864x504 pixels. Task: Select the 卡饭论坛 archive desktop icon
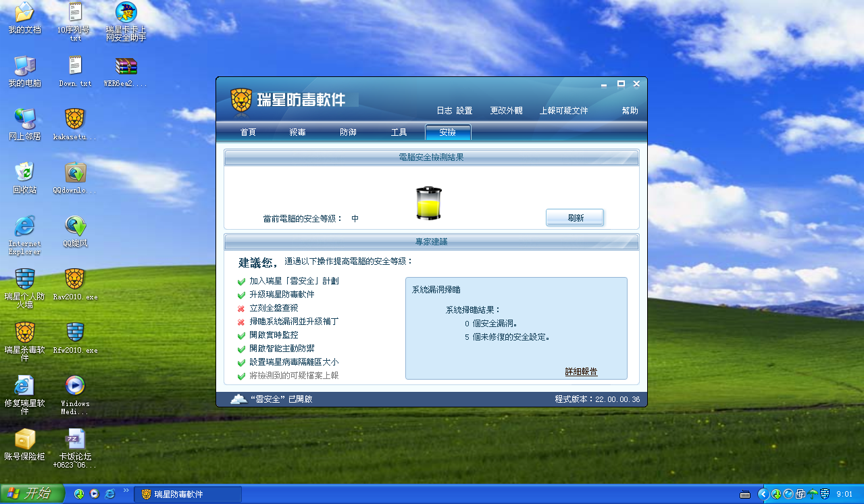[74, 448]
